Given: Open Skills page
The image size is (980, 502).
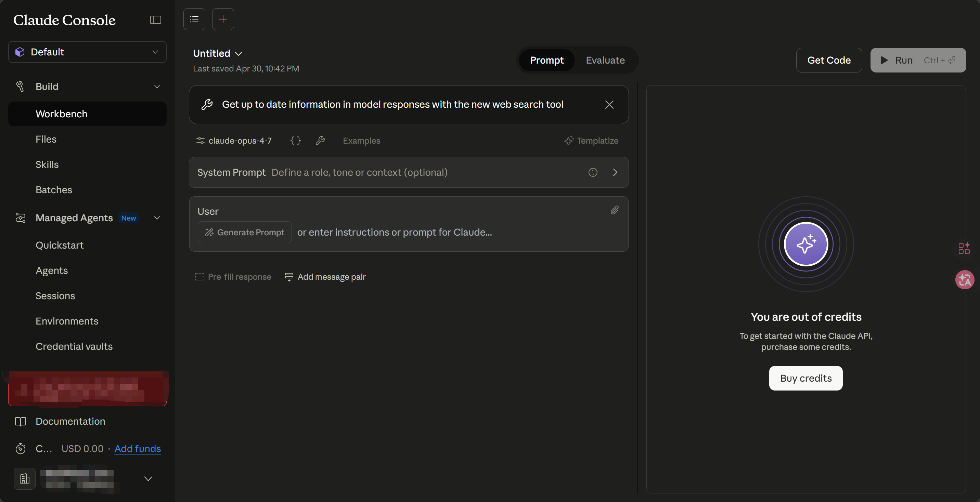Looking at the screenshot, I should 47,165.
